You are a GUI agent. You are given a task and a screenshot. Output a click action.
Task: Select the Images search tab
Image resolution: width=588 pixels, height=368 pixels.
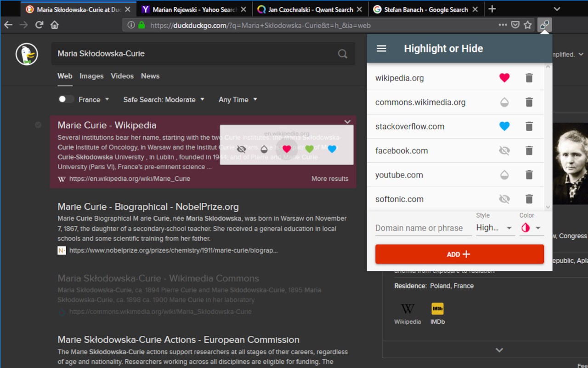click(91, 76)
